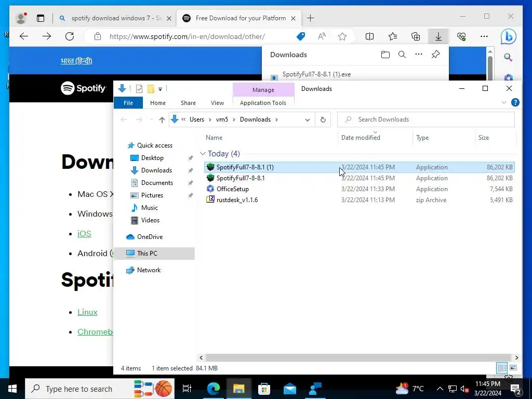The height and width of the screenshot is (399, 532).
Task: Open the Edge profile avatar
Action: [21, 18]
